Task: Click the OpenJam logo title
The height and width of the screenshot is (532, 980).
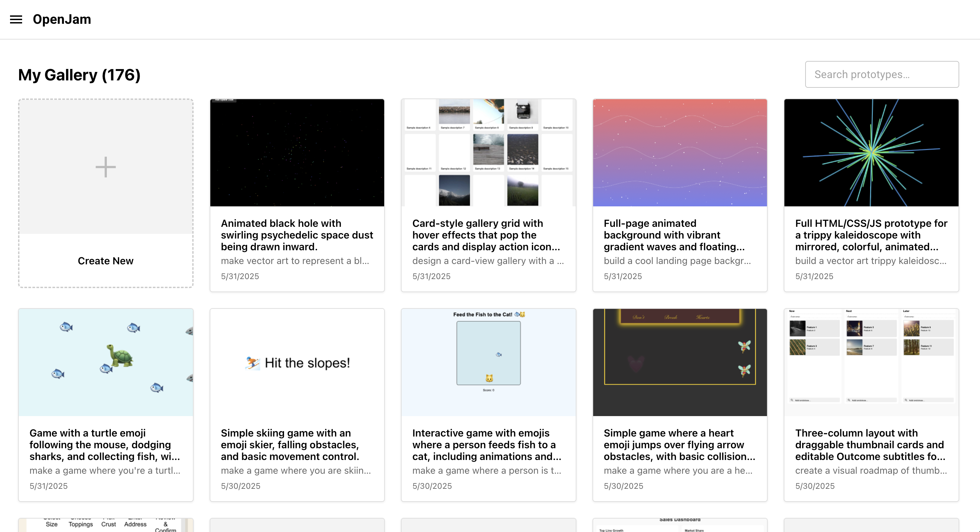Action: [x=62, y=19]
